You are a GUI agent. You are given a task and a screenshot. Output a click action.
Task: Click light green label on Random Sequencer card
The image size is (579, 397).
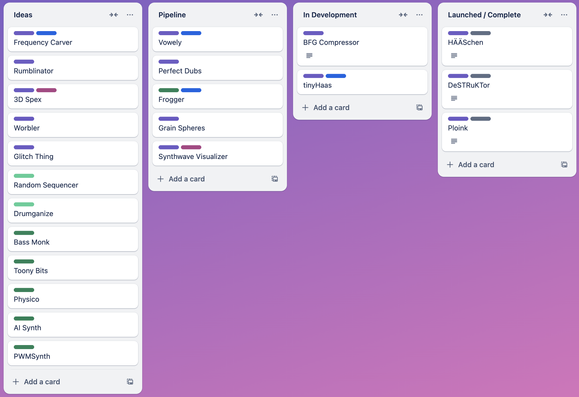pyautogui.click(x=24, y=176)
